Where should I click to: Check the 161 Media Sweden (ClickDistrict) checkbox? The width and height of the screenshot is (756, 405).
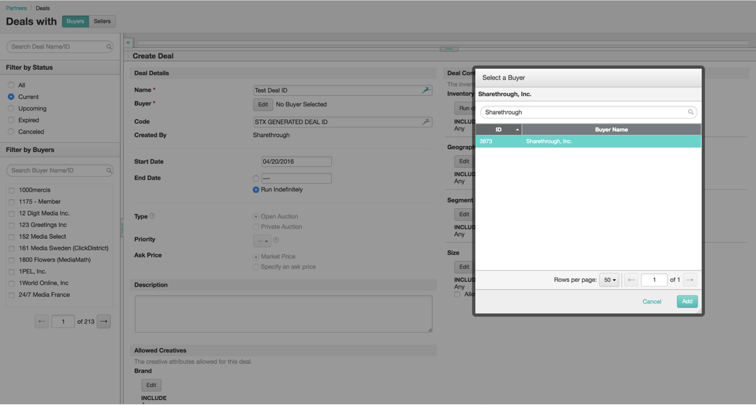(12, 248)
